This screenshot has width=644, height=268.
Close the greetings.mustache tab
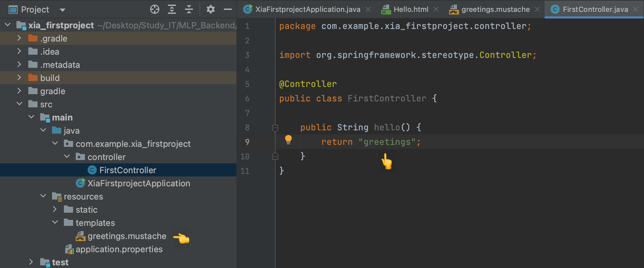(537, 9)
